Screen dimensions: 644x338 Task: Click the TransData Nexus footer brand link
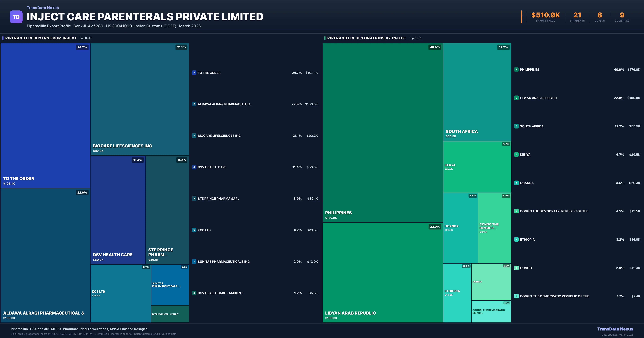point(615,329)
